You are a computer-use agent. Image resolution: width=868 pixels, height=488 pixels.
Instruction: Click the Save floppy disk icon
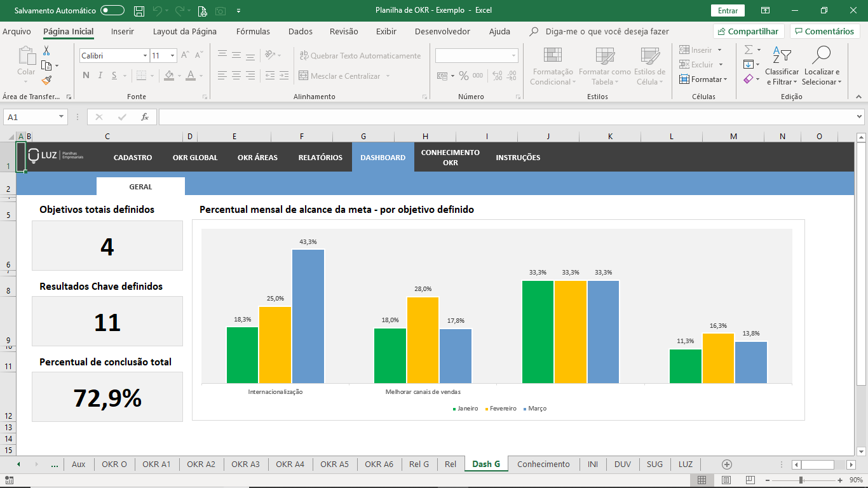(x=139, y=11)
